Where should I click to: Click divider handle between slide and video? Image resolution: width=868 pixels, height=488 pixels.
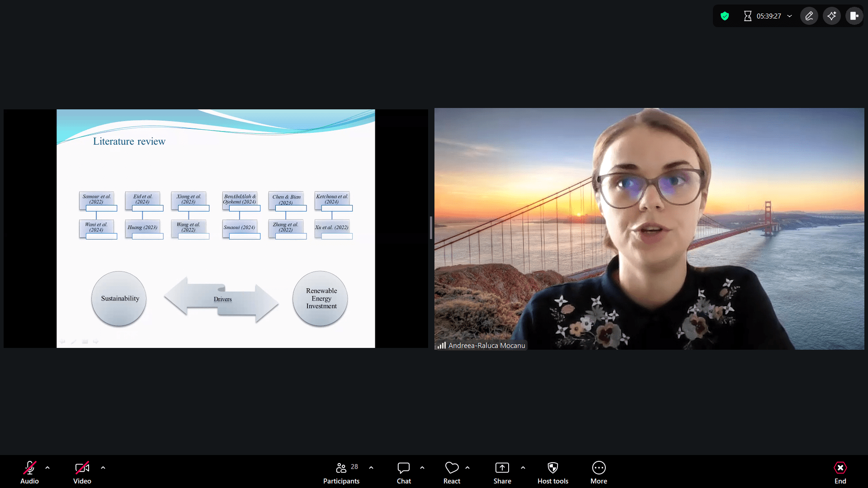click(x=431, y=228)
